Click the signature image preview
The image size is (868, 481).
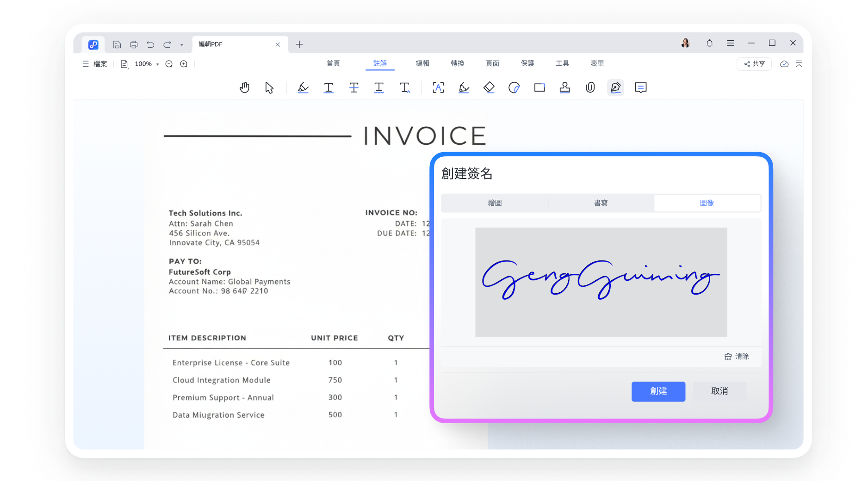[601, 282]
